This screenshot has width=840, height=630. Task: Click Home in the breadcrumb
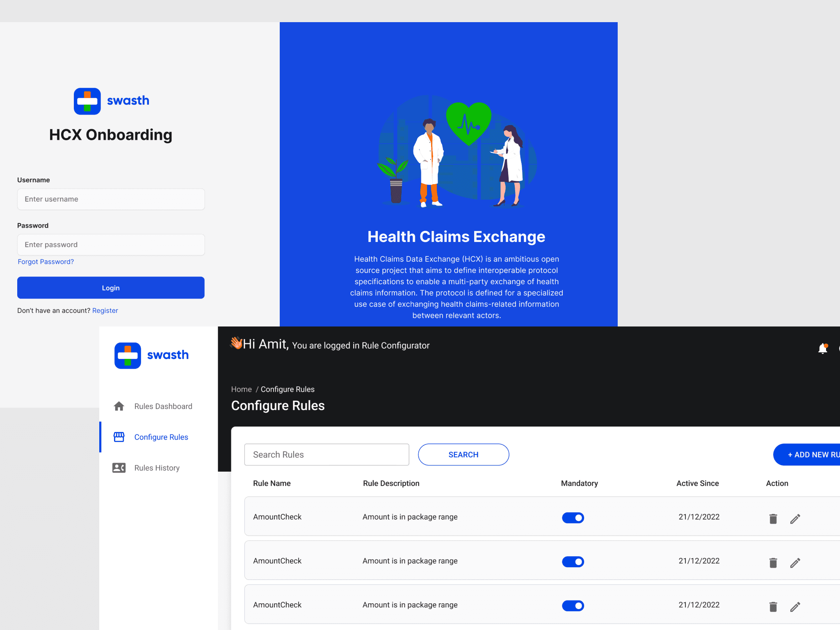[241, 389]
